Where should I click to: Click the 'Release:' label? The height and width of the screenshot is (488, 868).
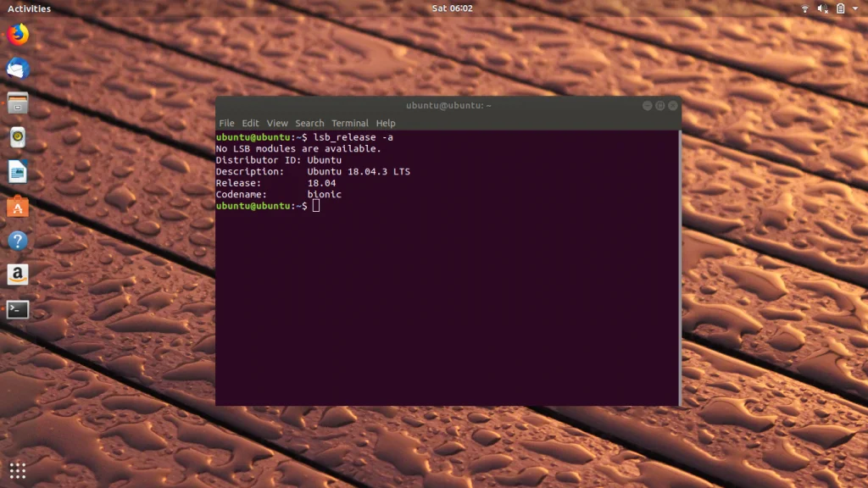click(x=238, y=183)
